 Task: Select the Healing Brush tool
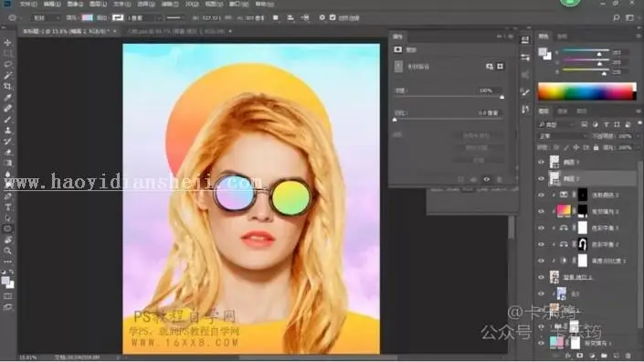point(7,109)
